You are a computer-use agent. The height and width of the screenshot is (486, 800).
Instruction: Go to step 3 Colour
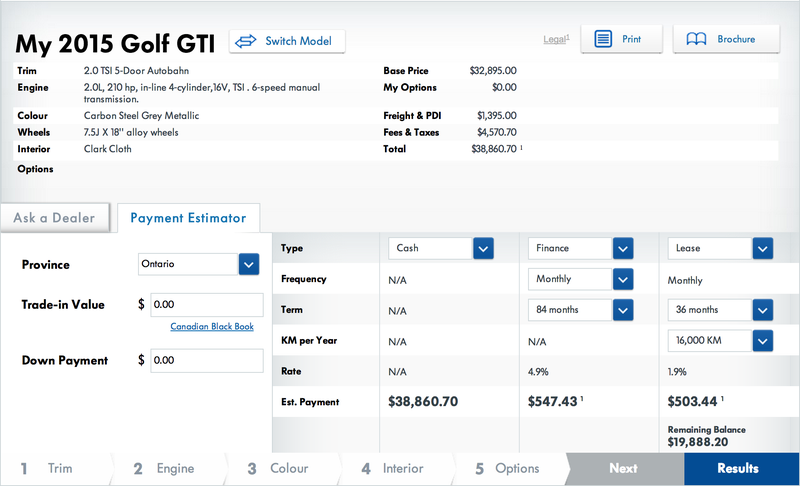coord(282,469)
